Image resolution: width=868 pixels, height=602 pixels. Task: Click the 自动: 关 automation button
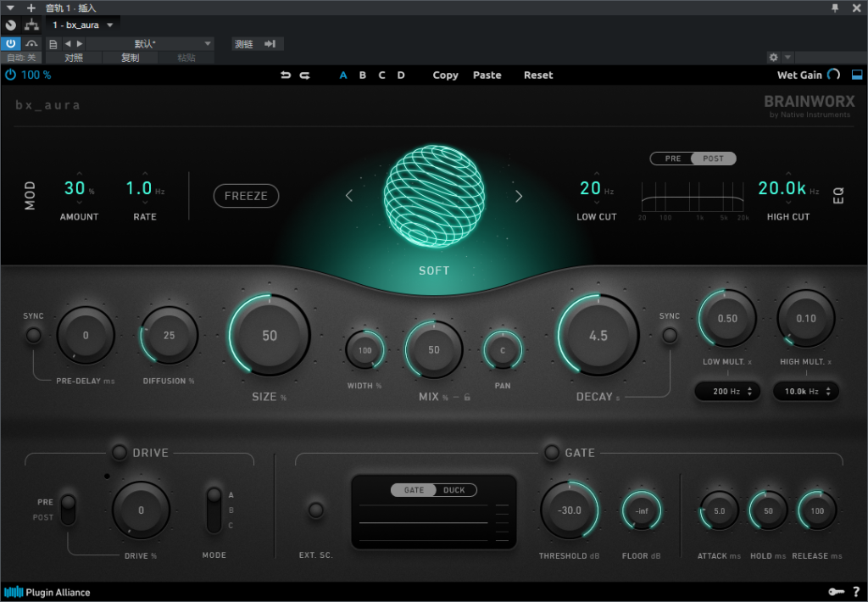pos(21,58)
